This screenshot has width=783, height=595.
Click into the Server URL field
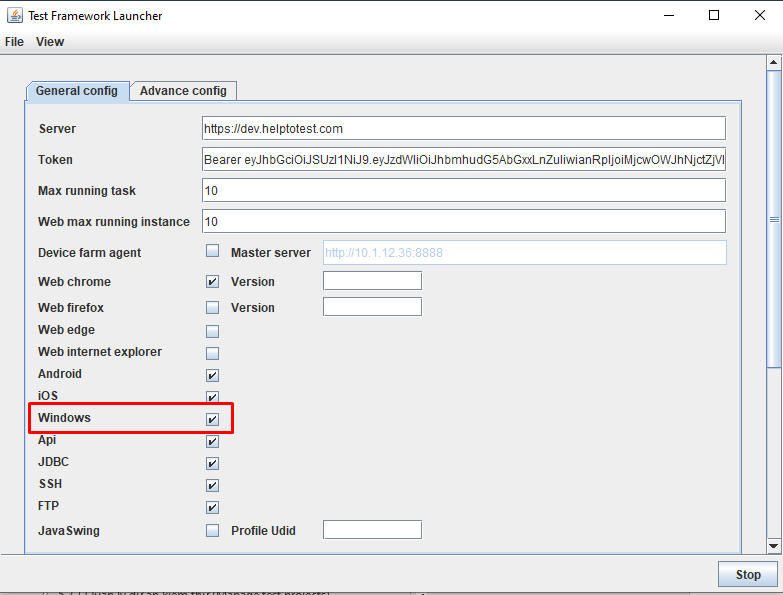coord(464,129)
